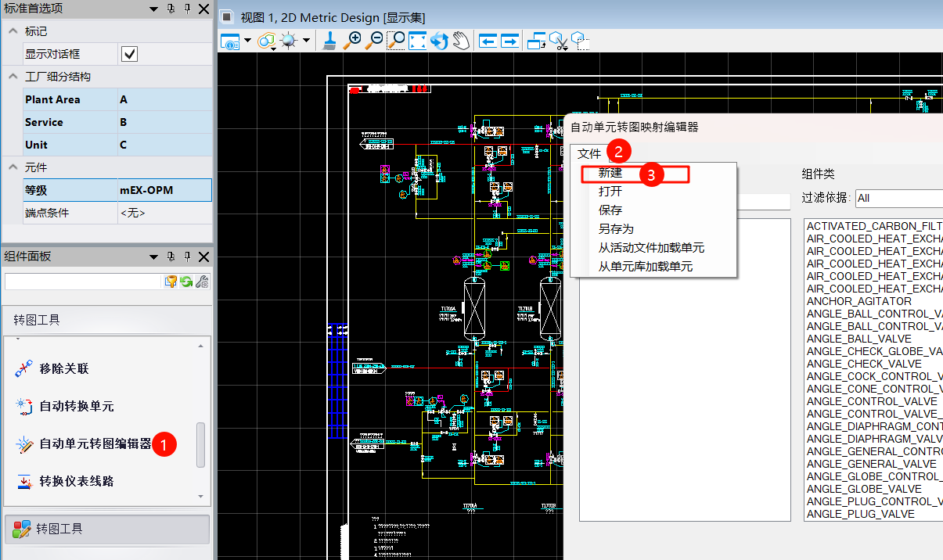
Task: Click 转换仪表线路 in the tool list
Action: [x=76, y=481]
